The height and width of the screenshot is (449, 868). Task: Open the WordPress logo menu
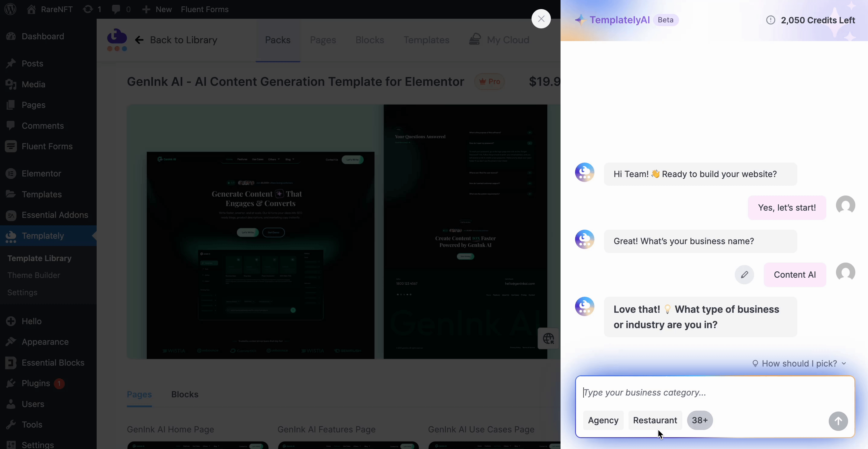[x=11, y=9]
